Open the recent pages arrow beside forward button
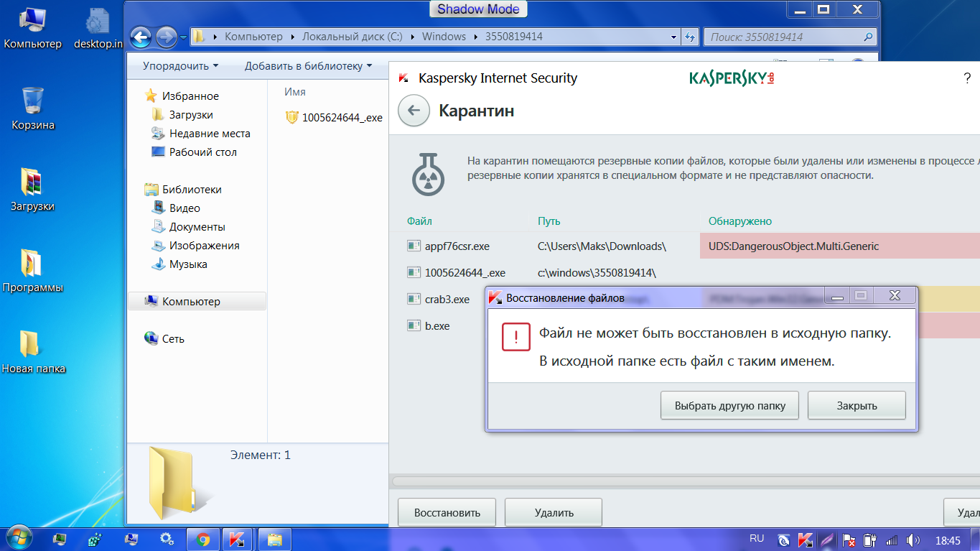 (x=184, y=37)
